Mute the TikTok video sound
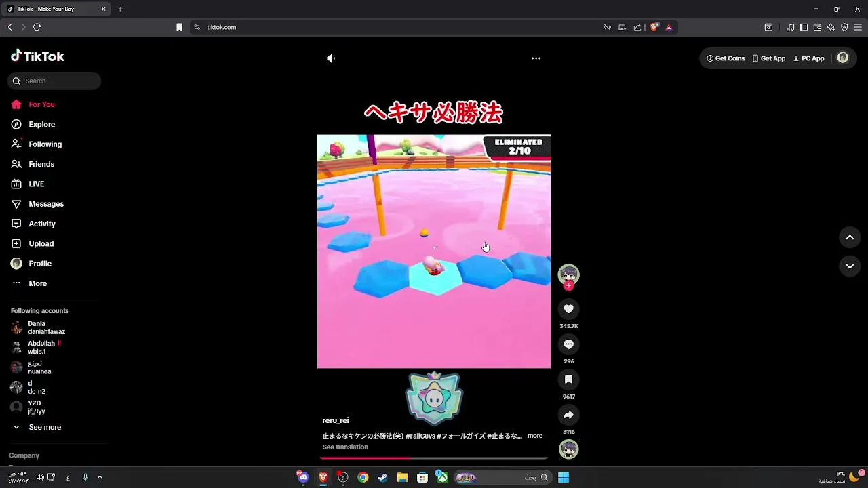Viewport: 868px width, 488px height. click(331, 58)
